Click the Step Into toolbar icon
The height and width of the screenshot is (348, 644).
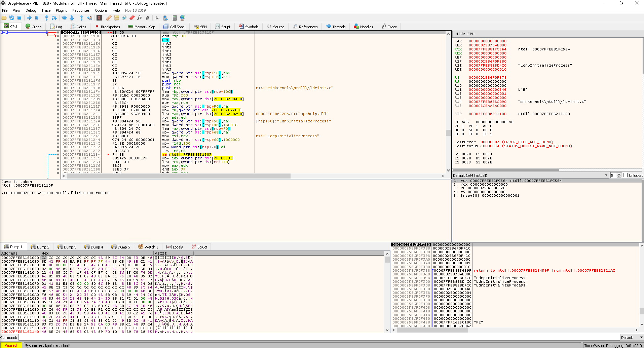pyautogui.click(x=46, y=18)
